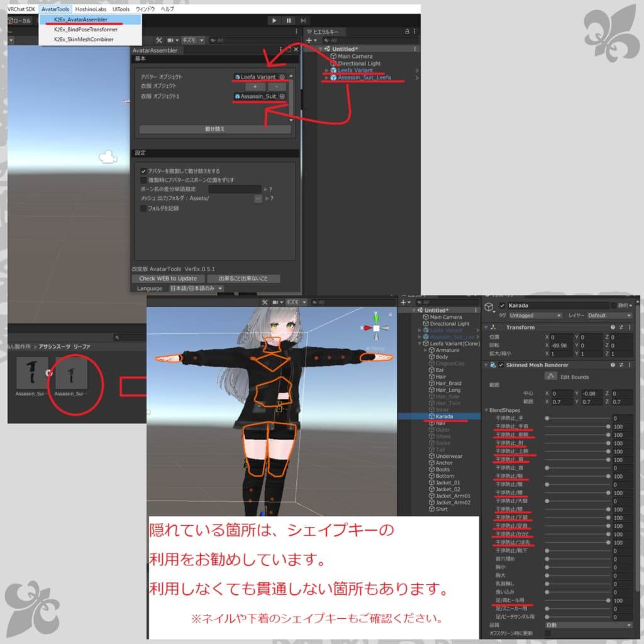Click the mesh output folder browse button
The width and height of the screenshot is (644, 644).
pos(258,199)
